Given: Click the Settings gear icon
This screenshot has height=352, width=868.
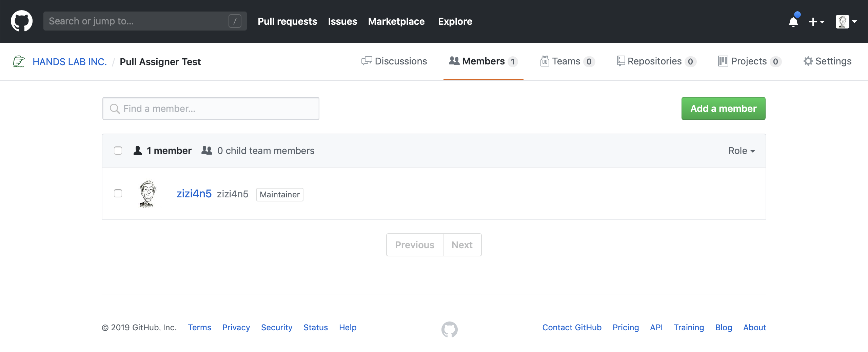Looking at the screenshot, I should coord(808,61).
